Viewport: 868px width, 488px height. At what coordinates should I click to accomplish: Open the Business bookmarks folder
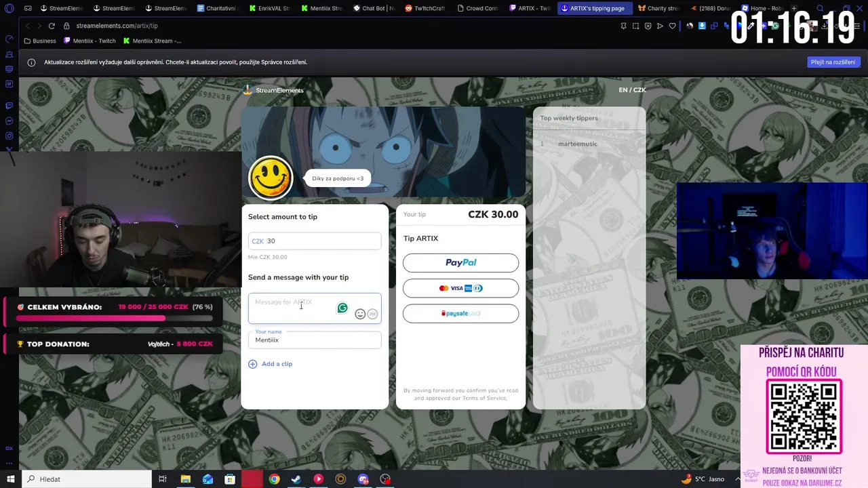40,41
